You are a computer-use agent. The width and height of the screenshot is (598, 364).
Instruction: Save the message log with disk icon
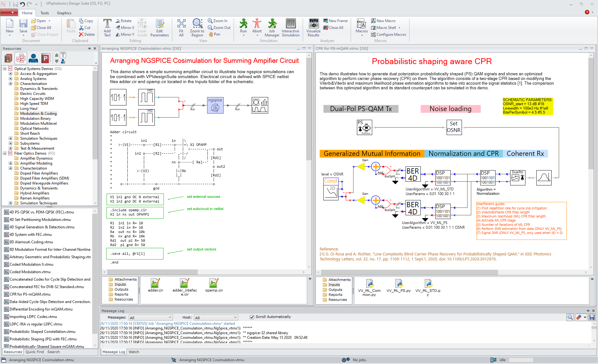pyautogui.click(x=592, y=317)
